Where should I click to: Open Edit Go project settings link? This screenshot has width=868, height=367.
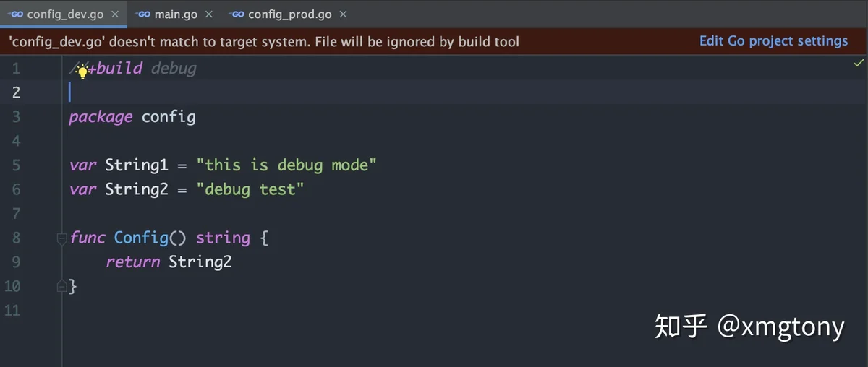[773, 41]
